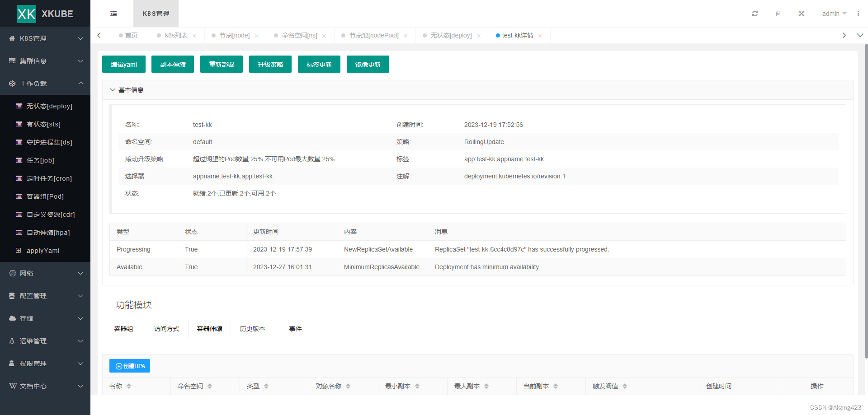
Task: Close the 命名空间[ns] tab
Action: (324, 36)
